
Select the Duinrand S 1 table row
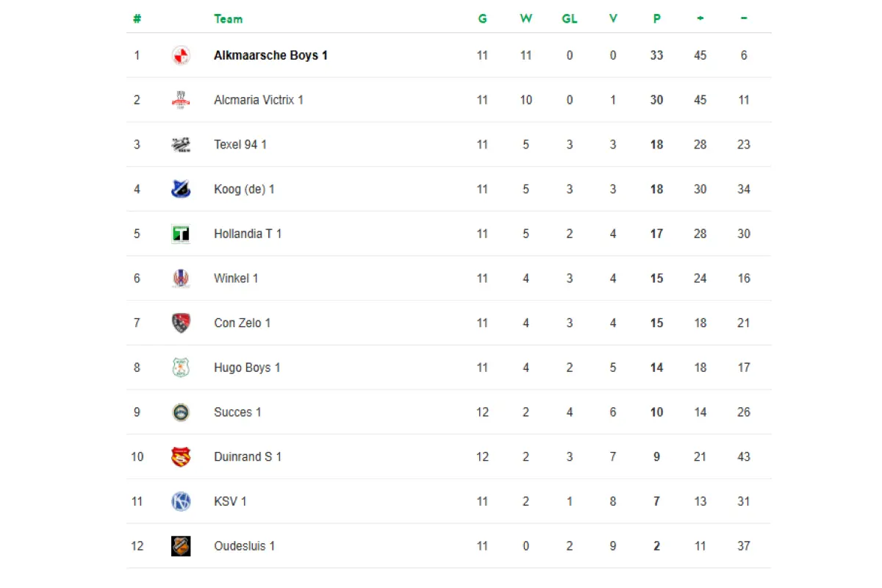[x=449, y=456]
